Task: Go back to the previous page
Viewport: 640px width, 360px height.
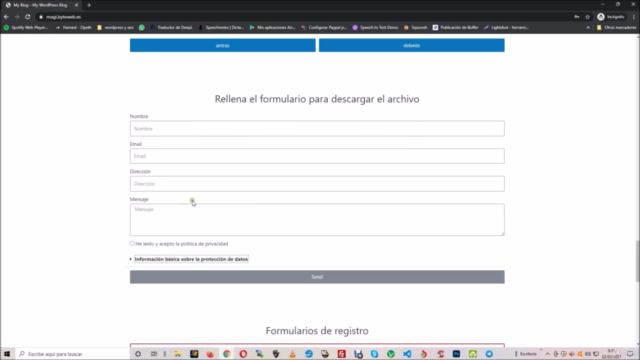Action: (6, 17)
